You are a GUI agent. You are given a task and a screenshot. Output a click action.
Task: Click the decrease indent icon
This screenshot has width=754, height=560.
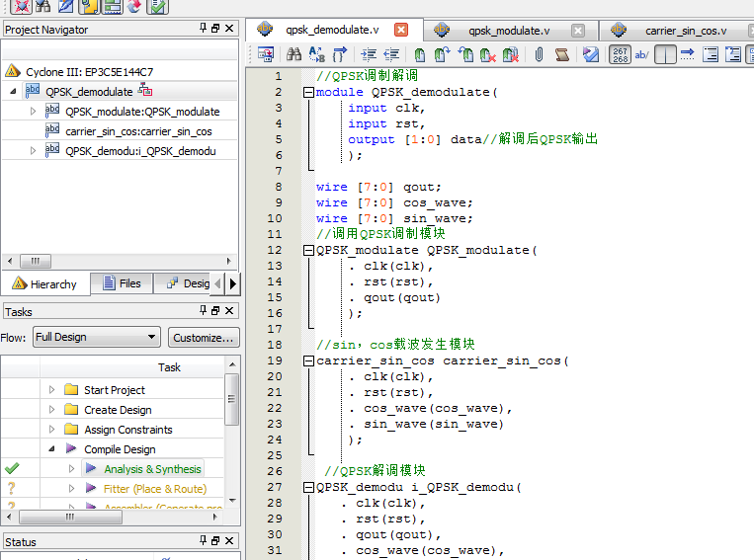391,55
